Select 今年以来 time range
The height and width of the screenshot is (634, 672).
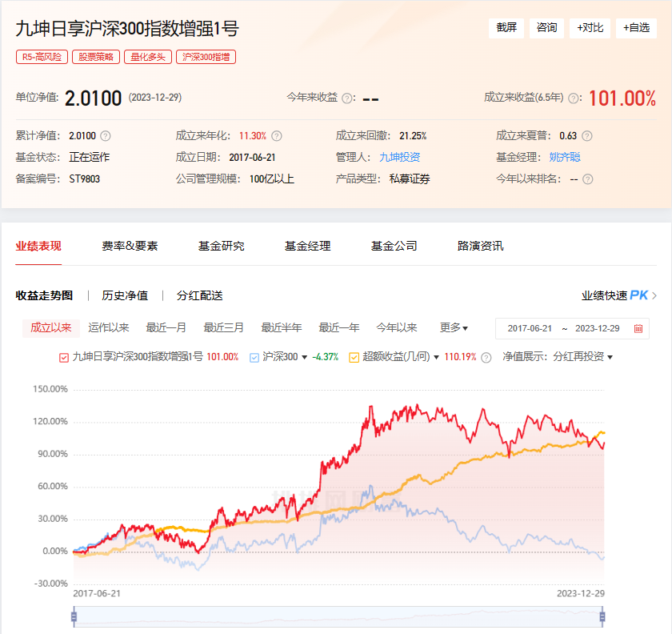397,328
